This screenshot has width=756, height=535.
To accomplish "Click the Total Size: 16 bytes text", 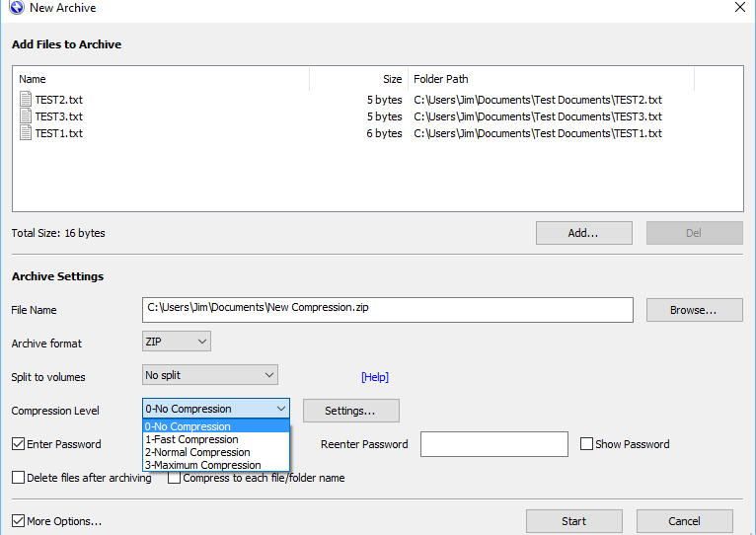I will [x=58, y=233].
